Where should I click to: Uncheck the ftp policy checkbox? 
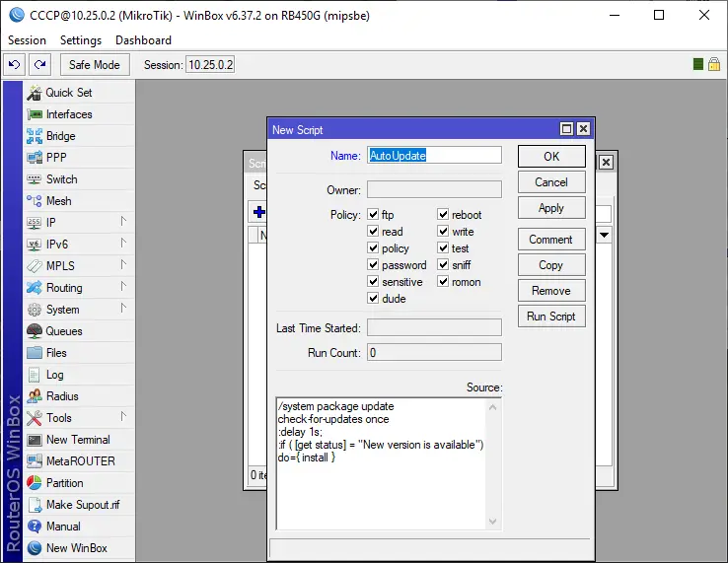(373, 214)
